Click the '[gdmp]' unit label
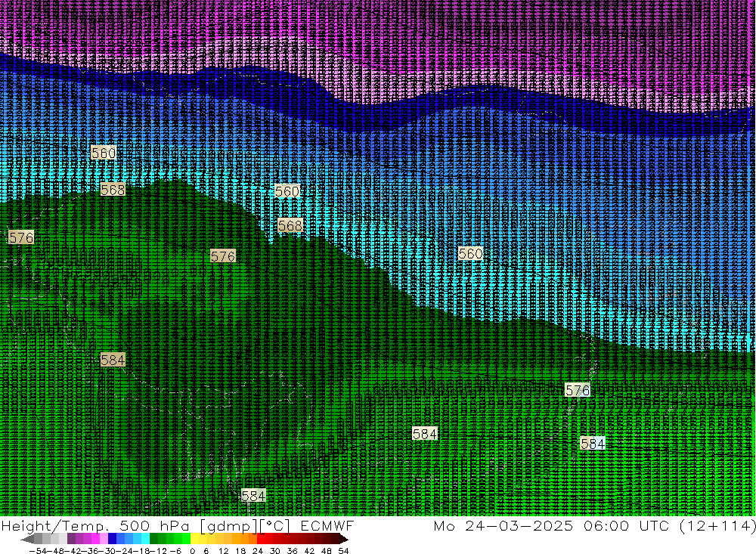The image size is (756, 554). pos(228,526)
